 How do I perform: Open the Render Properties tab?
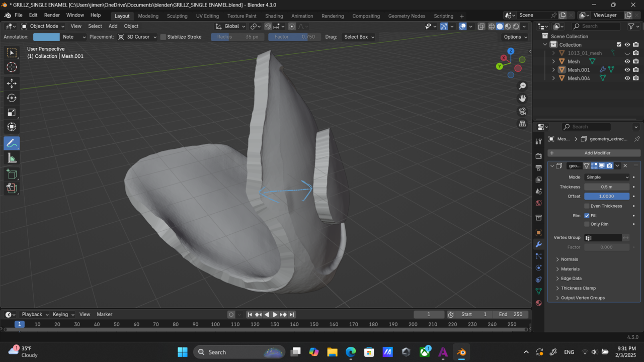(x=538, y=155)
